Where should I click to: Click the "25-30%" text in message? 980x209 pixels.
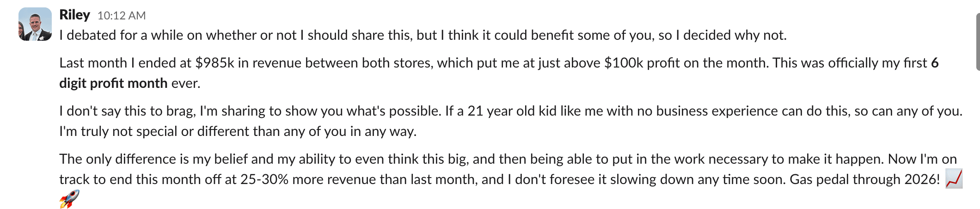(x=264, y=179)
